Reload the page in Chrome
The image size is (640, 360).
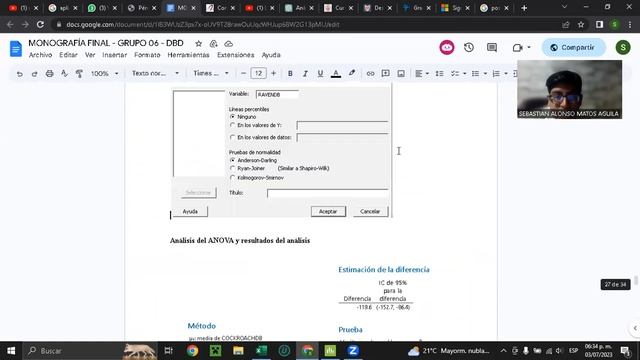[x=40, y=24]
